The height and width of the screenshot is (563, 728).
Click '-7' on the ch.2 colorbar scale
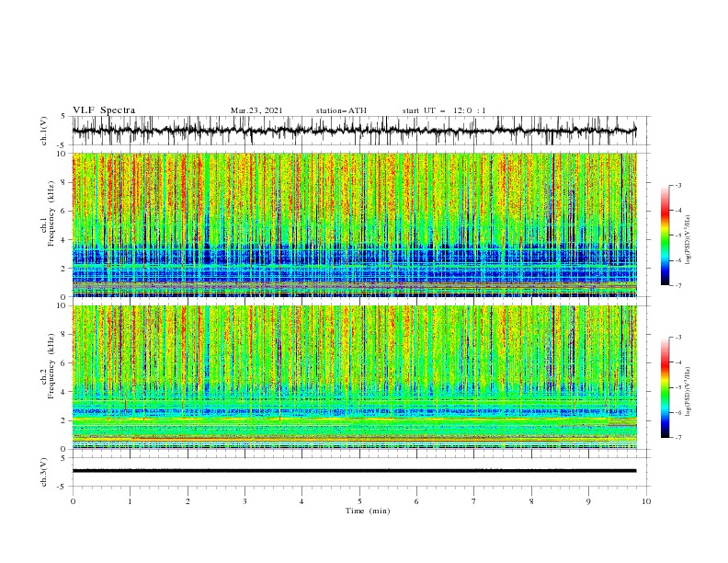coord(678,438)
